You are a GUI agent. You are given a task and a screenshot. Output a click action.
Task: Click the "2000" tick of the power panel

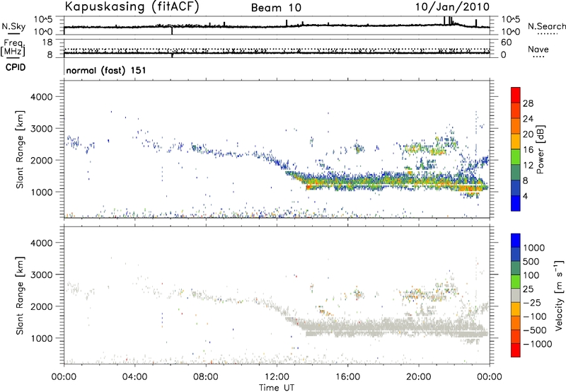pos(41,160)
